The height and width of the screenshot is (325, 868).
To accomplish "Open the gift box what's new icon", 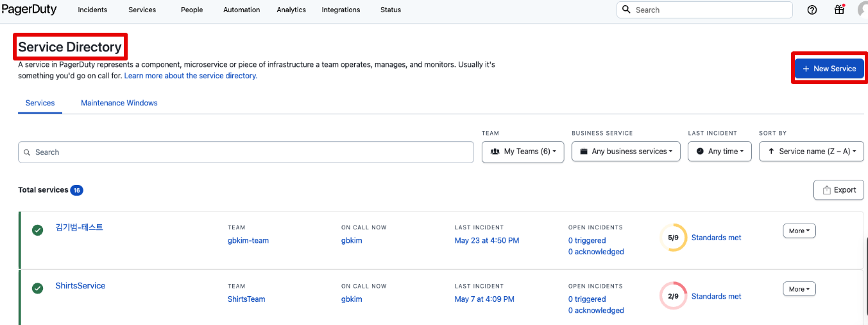I will point(839,10).
